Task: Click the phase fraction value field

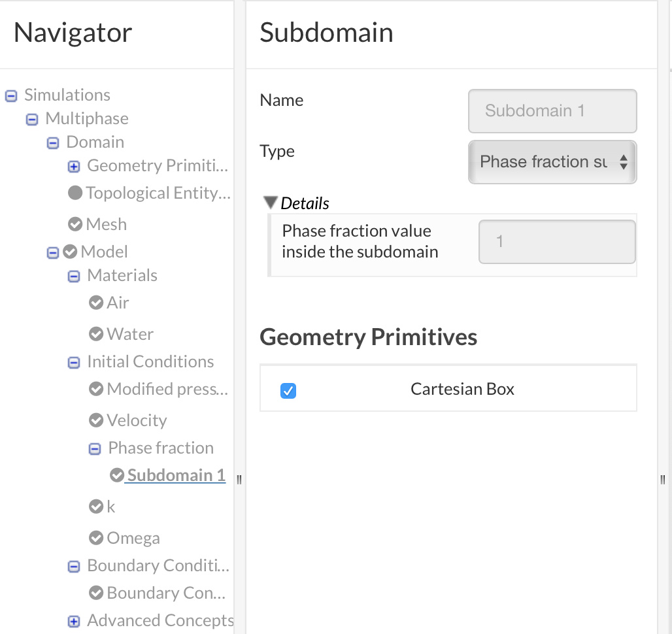Action: pos(556,242)
